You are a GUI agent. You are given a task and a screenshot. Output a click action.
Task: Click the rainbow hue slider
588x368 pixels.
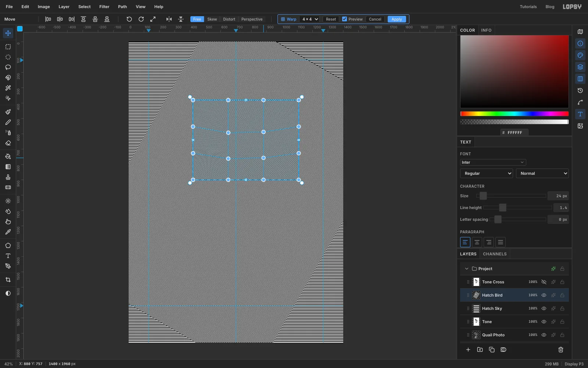click(514, 114)
